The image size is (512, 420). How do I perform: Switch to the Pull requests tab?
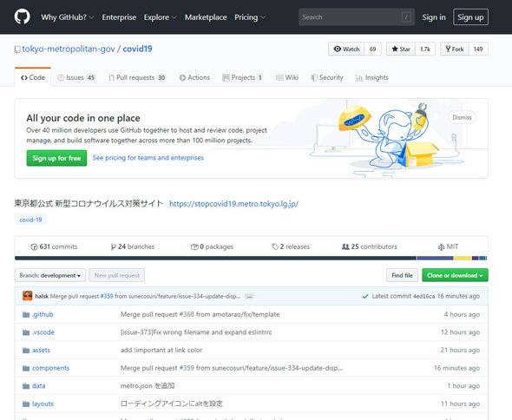(137, 78)
